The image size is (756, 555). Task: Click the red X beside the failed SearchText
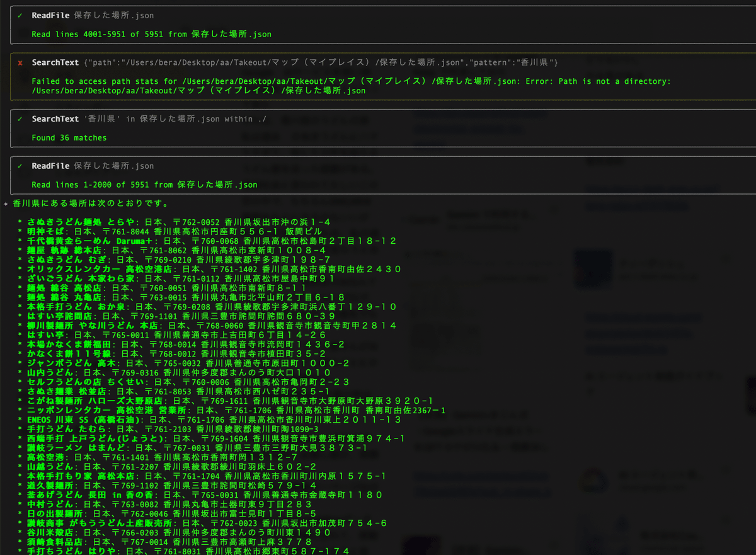point(20,62)
